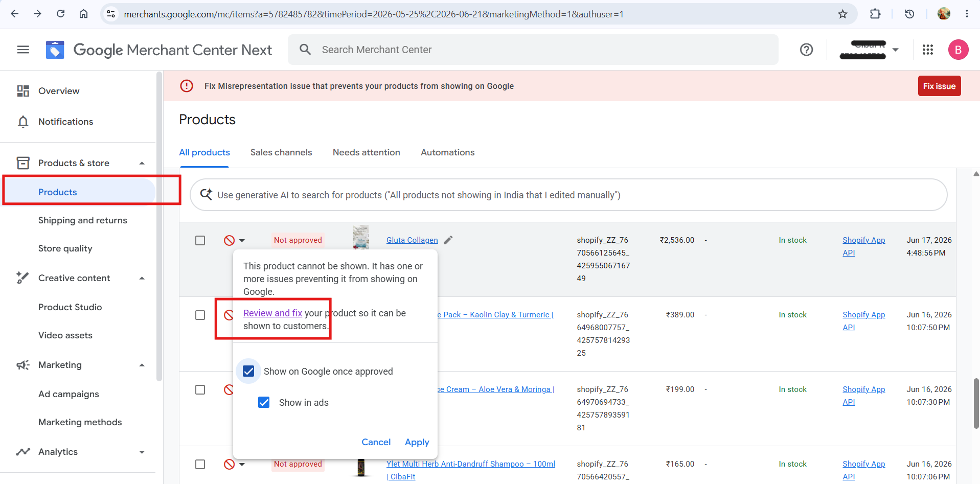
Task: Open Chrome profile avatar
Action: pos(944,14)
